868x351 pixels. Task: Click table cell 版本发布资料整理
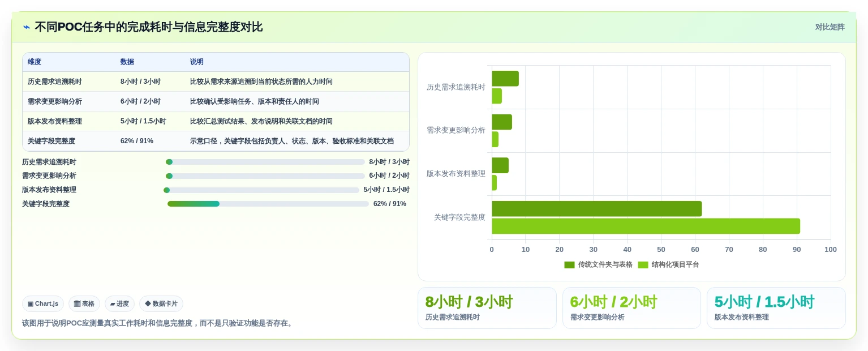55,122
